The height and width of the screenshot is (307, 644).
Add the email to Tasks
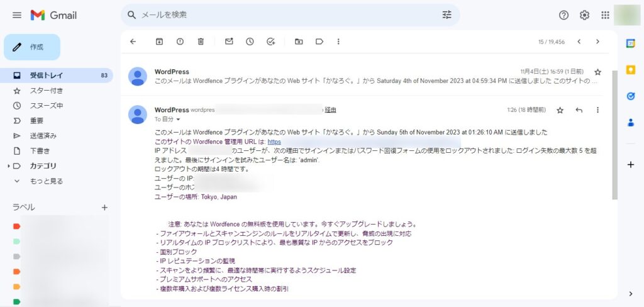(270, 42)
